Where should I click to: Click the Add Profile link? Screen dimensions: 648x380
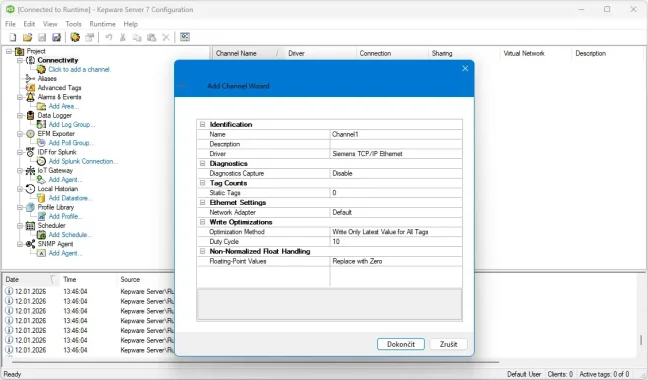tap(65, 216)
